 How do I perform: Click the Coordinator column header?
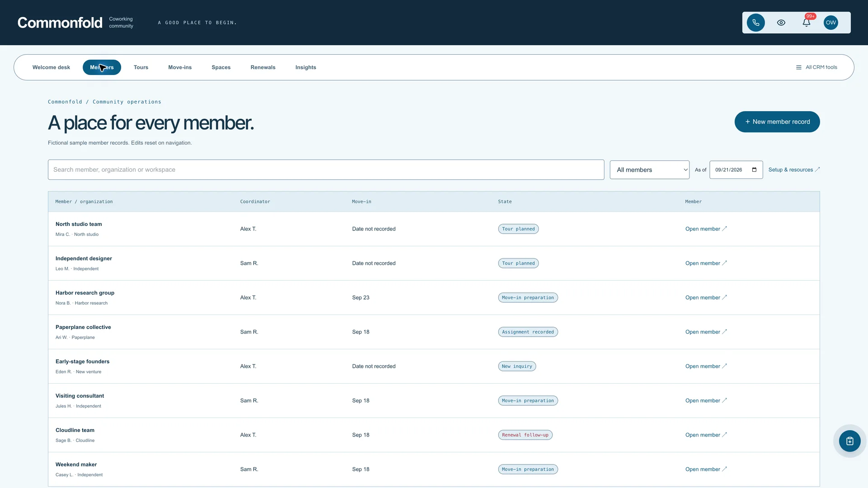255,202
